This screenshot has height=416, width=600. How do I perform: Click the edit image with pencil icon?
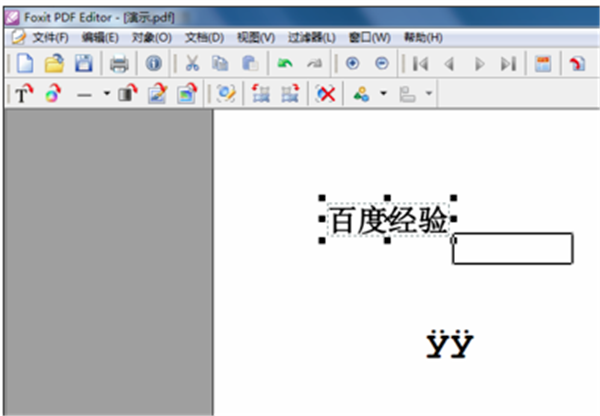pyautogui.click(x=158, y=94)
